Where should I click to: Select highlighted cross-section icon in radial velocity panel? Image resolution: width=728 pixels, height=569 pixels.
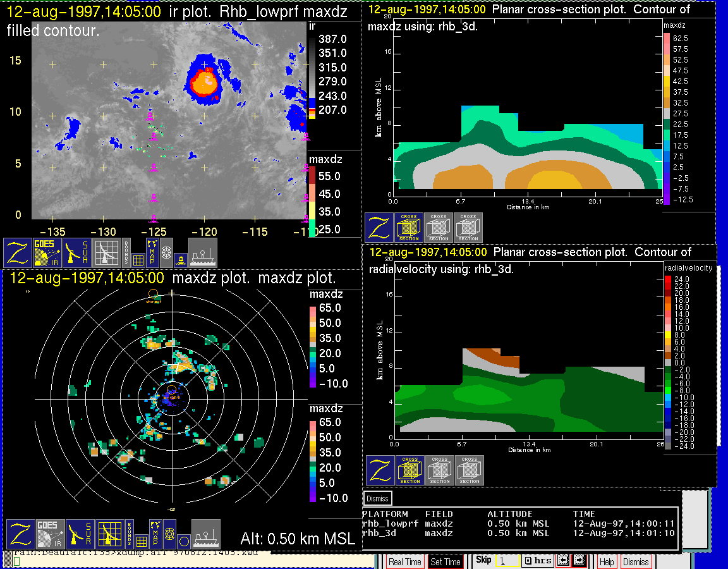(x=410, y=470)
